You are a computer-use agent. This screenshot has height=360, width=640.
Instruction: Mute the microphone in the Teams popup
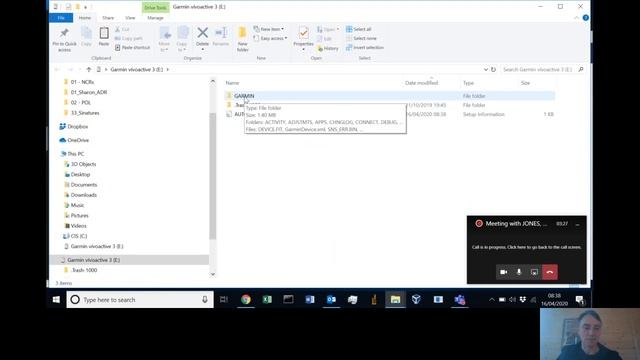(519, 272)
